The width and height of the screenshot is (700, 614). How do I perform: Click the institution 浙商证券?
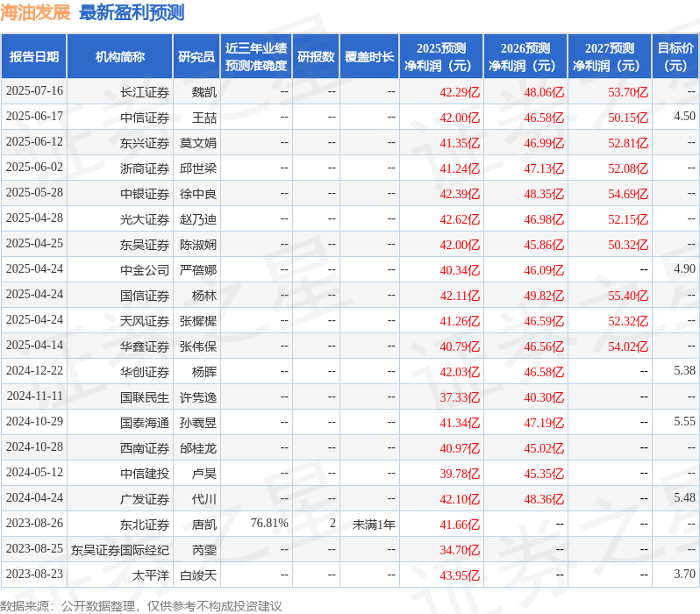[145, 168]
